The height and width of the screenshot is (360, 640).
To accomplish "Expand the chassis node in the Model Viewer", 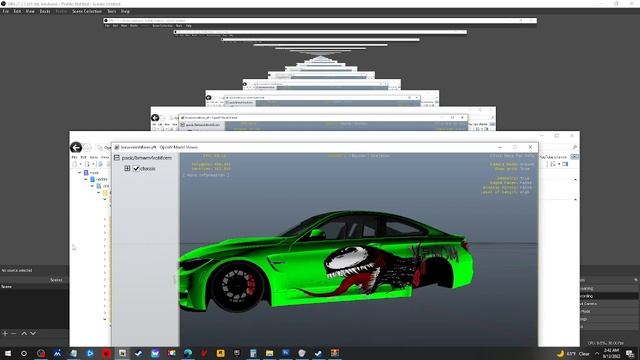I will pos(127,168).
